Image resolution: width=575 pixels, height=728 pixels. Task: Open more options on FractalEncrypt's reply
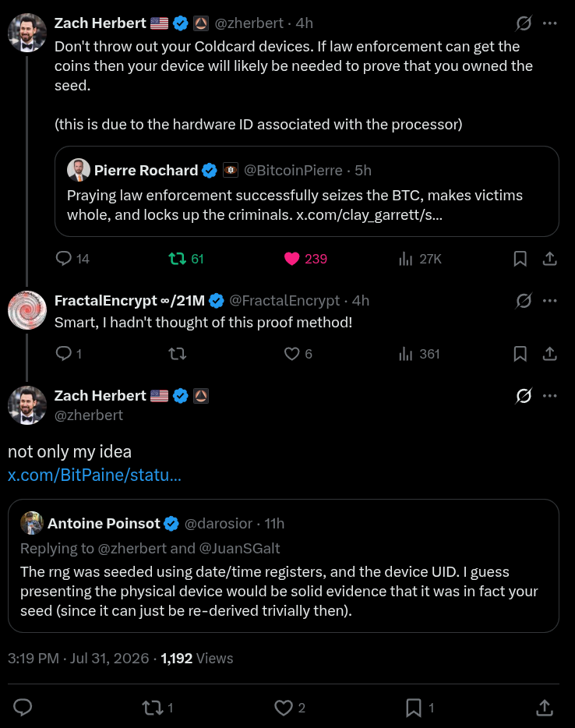coord(549,301)
